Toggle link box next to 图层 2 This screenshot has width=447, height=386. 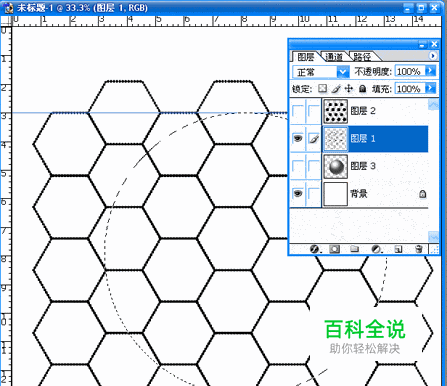[314, 111]
